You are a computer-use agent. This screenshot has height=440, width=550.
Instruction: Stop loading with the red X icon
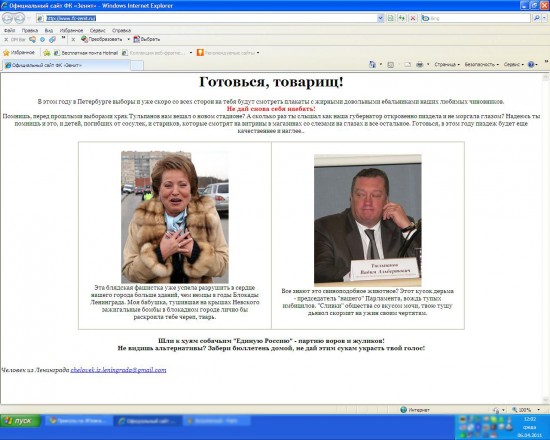coord(413,18)
